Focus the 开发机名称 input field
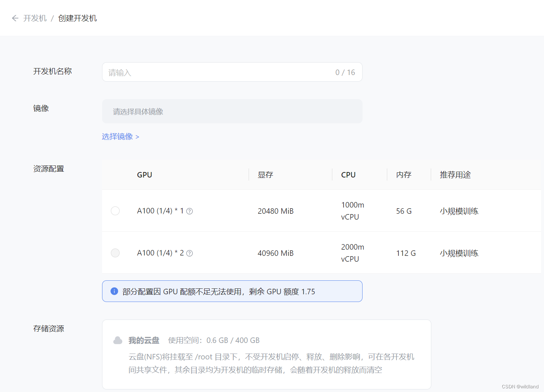The height and width of the screenshot is (392, 544). (232, 72)
